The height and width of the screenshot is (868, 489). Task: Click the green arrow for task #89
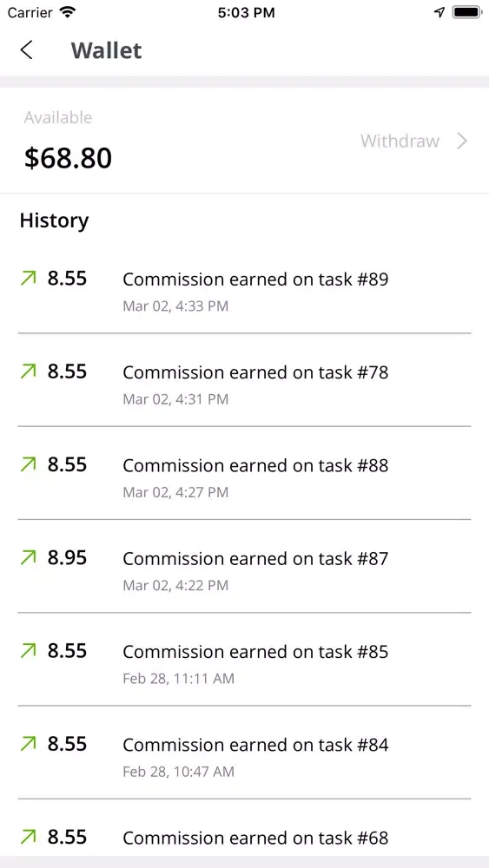[28, 278]
